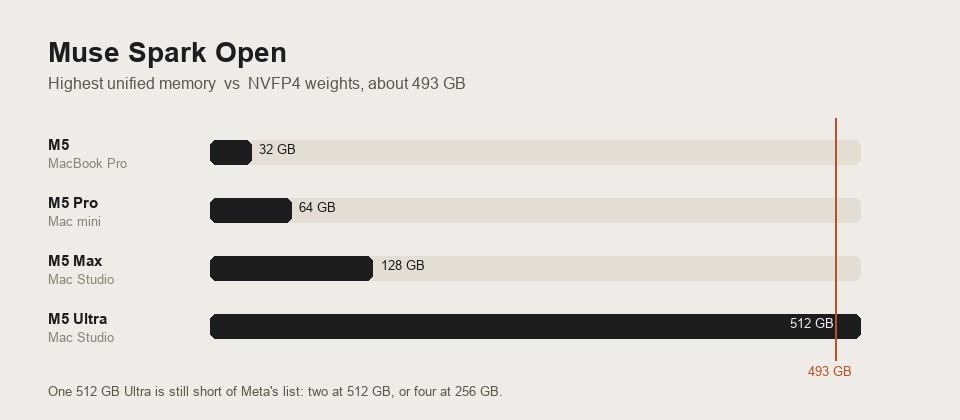Click the 128 GB value label
Viewport: 960px width, 420px height.
pos(403,266)
